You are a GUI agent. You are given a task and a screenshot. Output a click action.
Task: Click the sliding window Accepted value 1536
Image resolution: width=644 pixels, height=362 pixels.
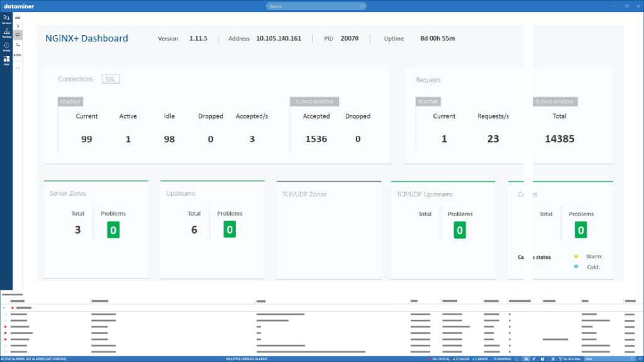click(x=316, y=139)
